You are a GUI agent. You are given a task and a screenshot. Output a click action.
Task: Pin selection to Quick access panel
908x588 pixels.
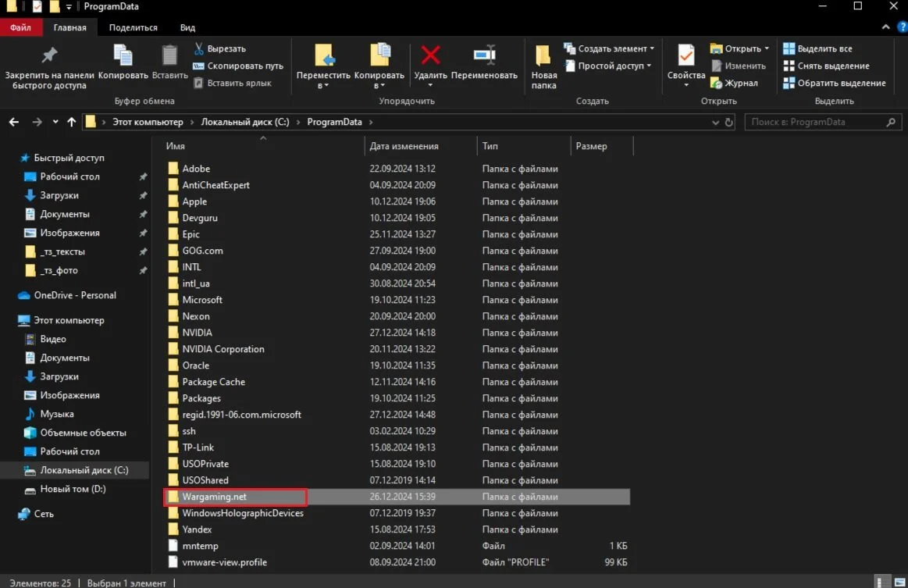pyautogui.click(x=49, y=68)
